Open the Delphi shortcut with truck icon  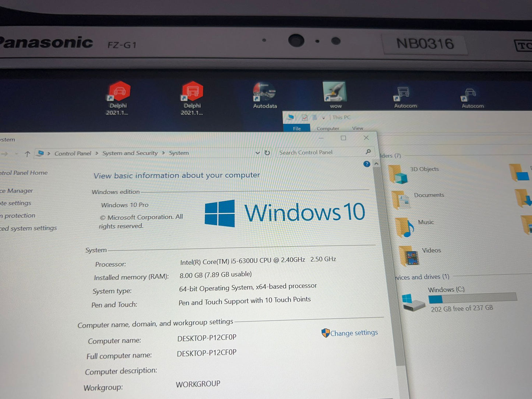192,92
